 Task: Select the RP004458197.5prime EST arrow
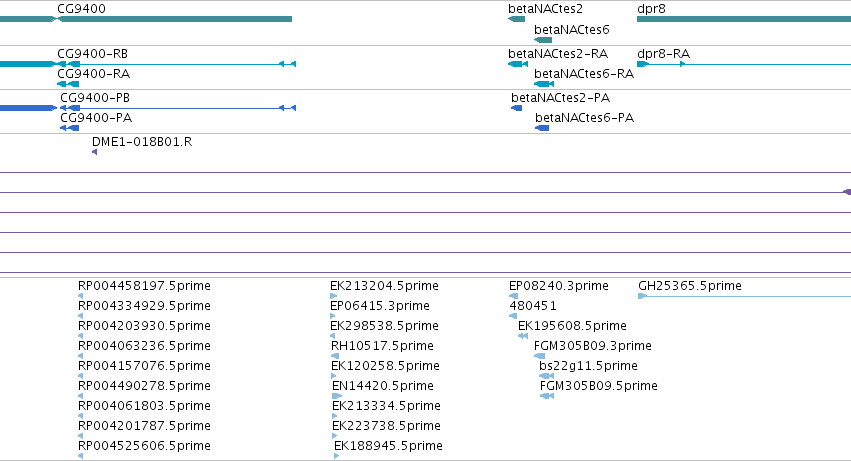pyautogui.click(x=81, y=296)
